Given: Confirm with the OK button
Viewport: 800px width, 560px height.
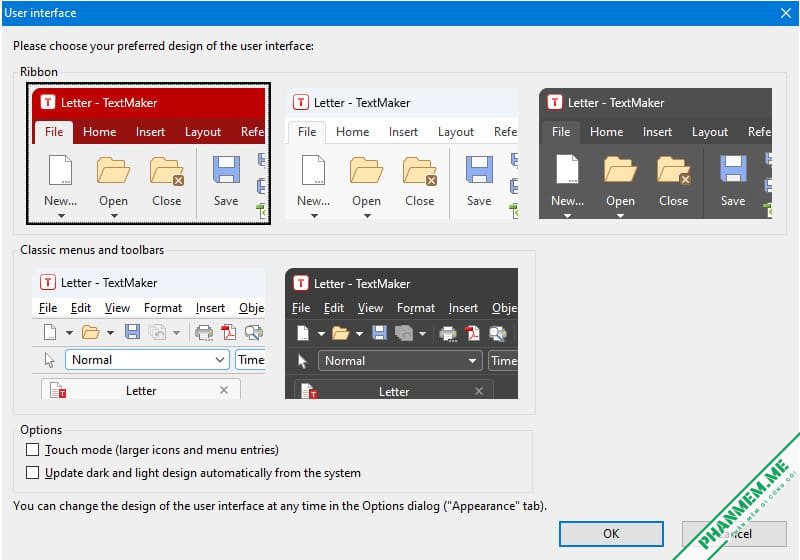Looking at the screenshot, I should pyautogui.click(x=611, y=533).
